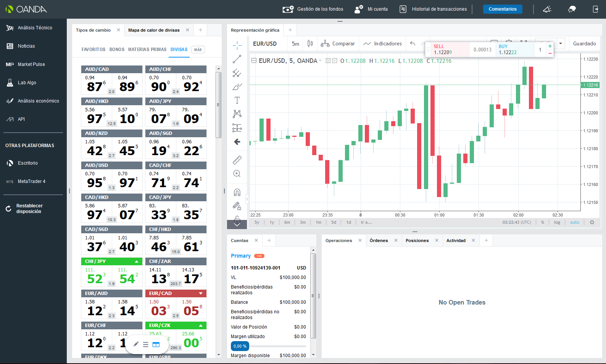Open the candlestick chart style selector
This screenshot has height=364, width=606.
click(x=310, y=43)
